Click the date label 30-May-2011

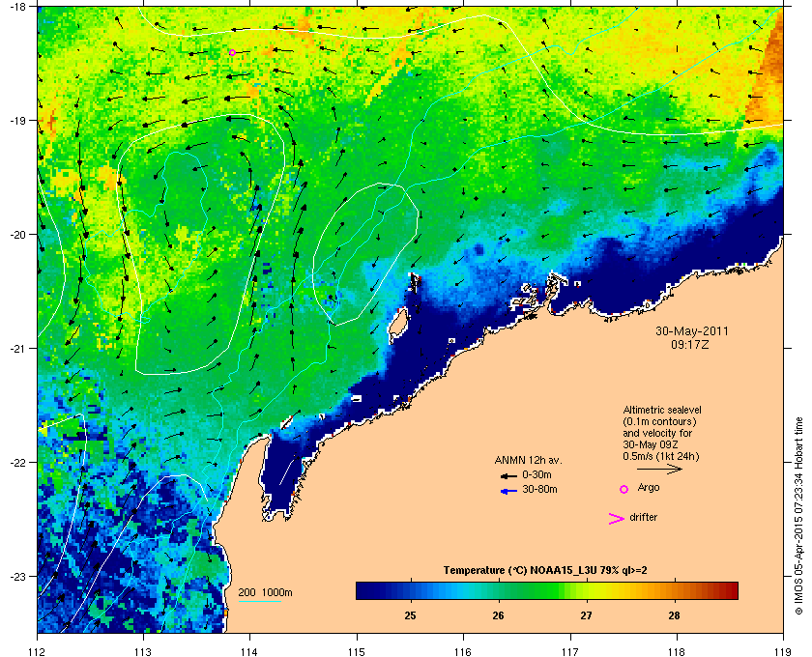tap(692, 331)
